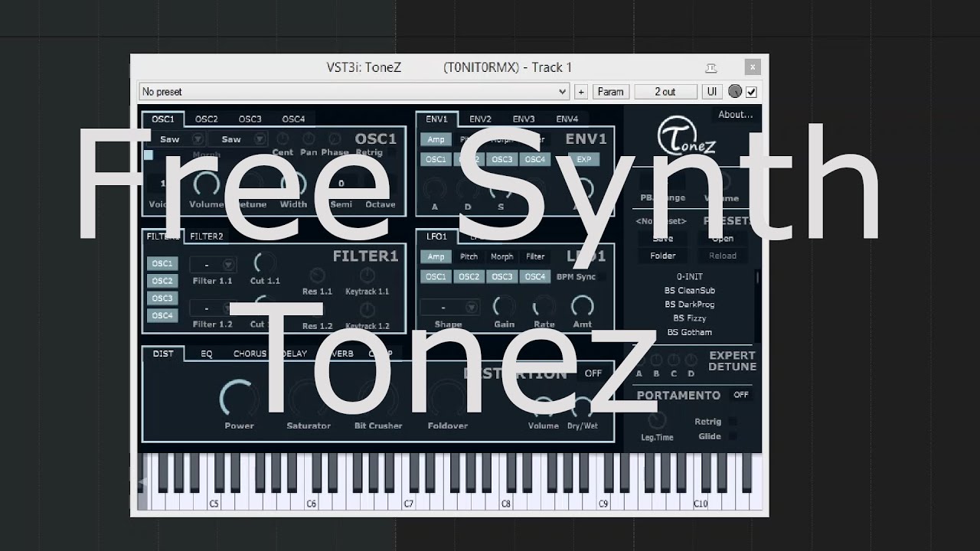980x551 pixels.
Task: Click the Saturator knob
Action: 308,398
